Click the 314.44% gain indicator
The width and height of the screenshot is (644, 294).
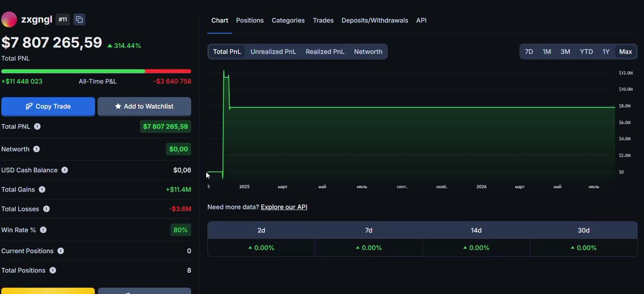pos(124,46)
